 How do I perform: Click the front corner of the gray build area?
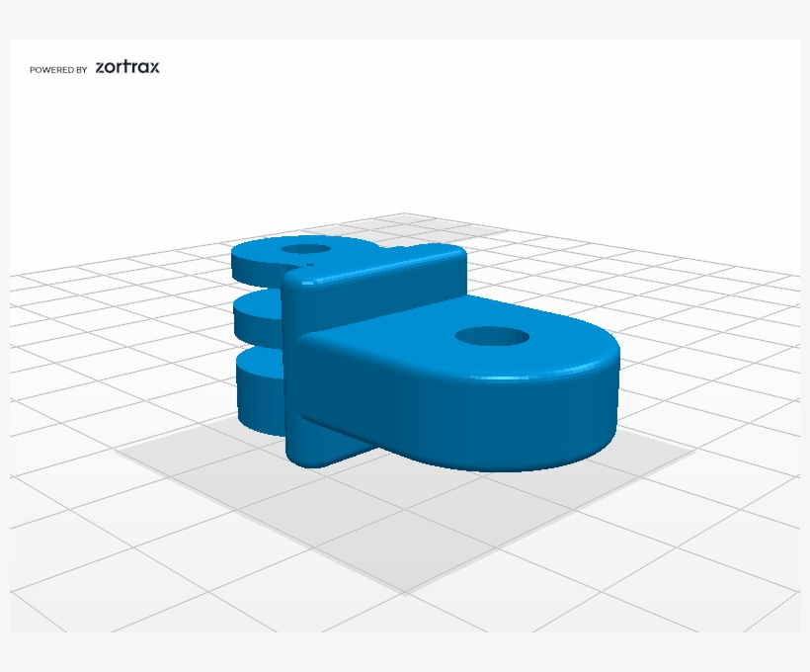pos(405,588)
